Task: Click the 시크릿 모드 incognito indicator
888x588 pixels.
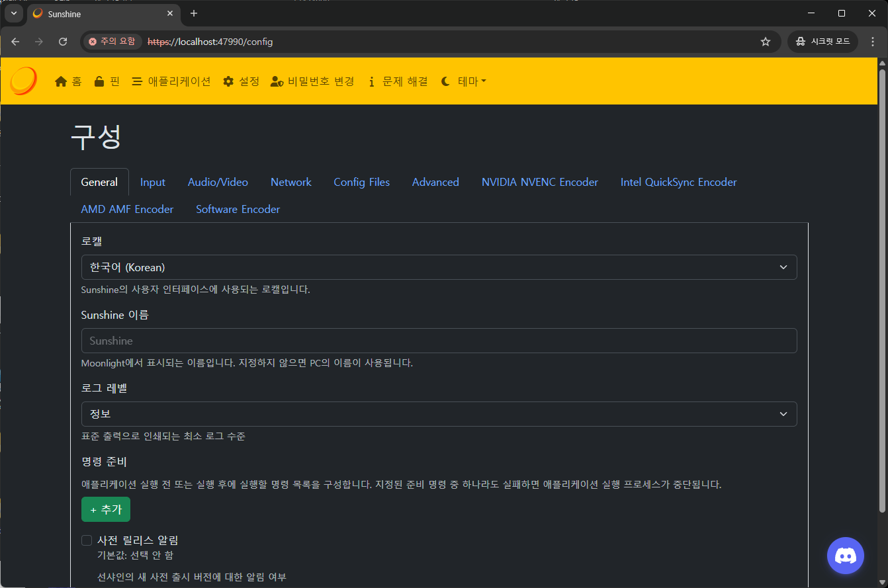Action: [x=822, y=42]
